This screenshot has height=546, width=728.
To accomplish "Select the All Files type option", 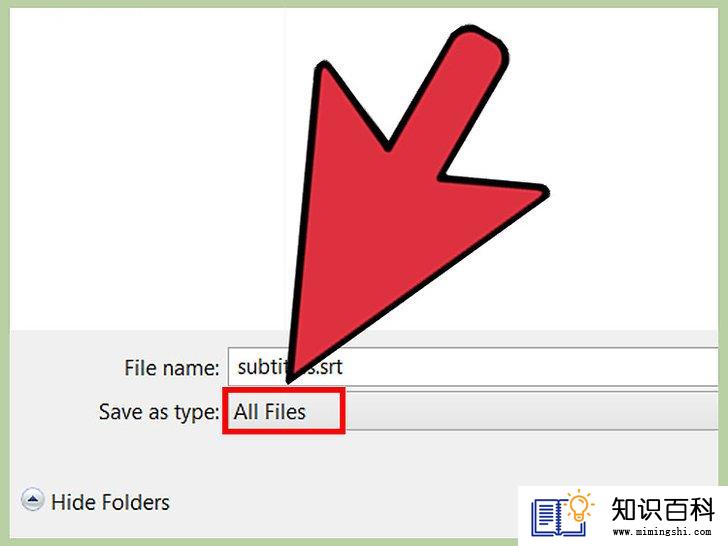I will point(269,412).
